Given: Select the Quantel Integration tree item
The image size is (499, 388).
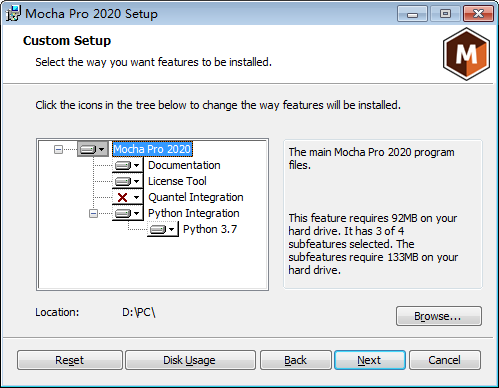Looking at the screenshot, I should click(196, 197).
